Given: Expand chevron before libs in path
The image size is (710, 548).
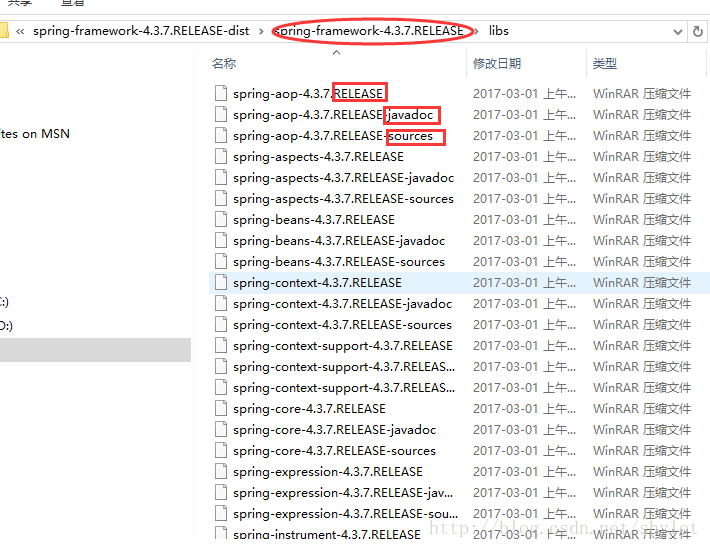Looking at the screenshot, I should 477,31.
